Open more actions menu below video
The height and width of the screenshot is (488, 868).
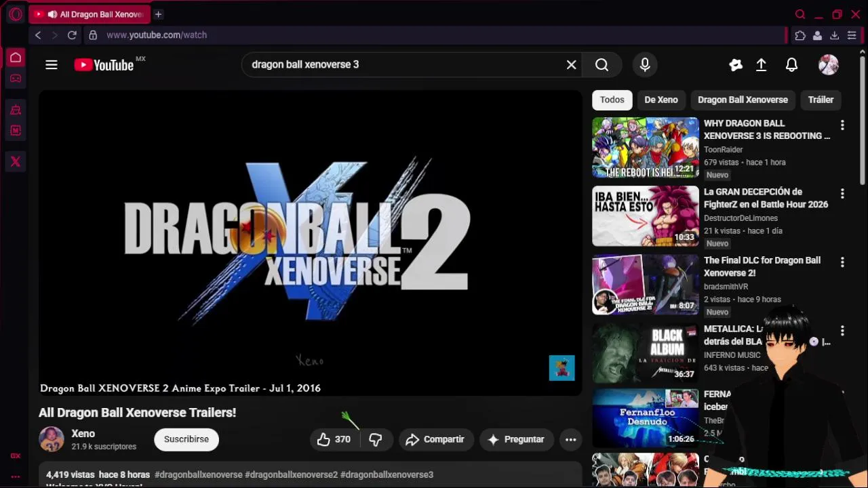[571, 439]
